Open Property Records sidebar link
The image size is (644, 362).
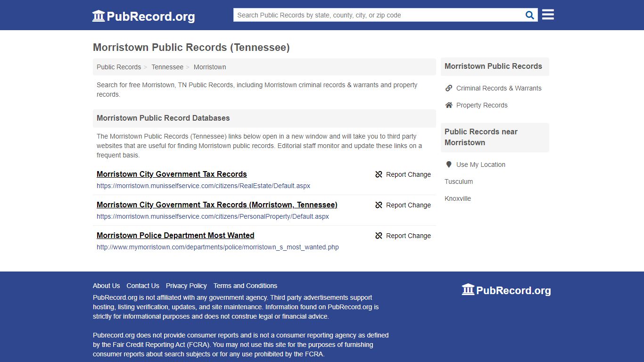point(482,105)
